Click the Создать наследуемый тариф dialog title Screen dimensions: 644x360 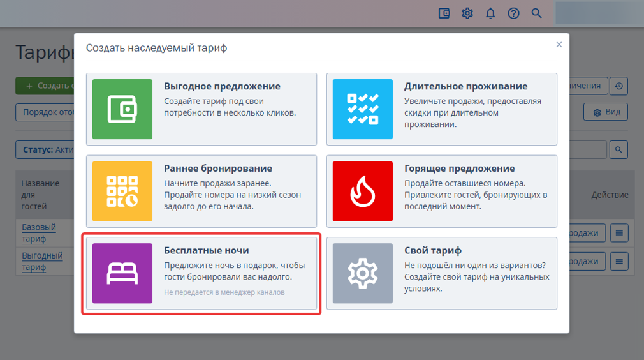click(x=156, y=48)
